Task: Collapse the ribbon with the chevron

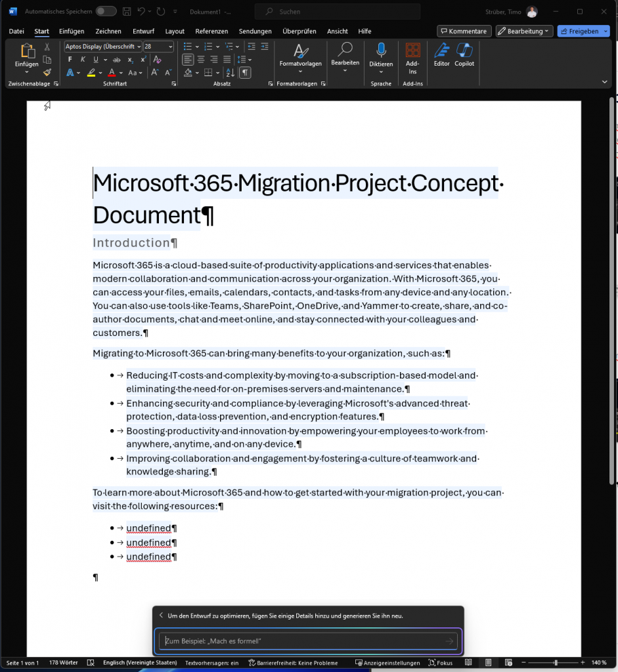Action: tap(604, 81)
